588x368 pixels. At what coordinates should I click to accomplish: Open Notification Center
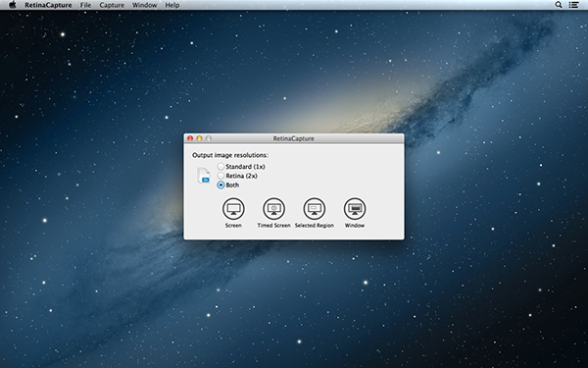pyautogui.click(x=573, y=5)
